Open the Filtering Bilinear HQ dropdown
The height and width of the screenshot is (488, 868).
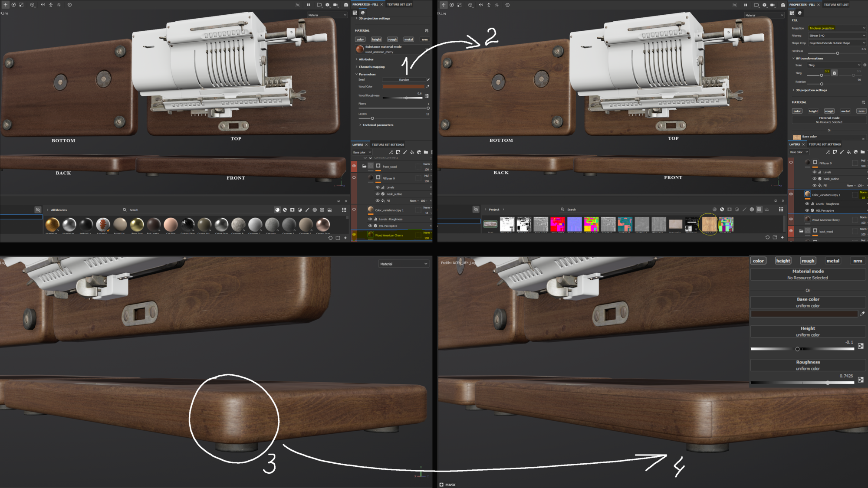(x=837, y=36)
